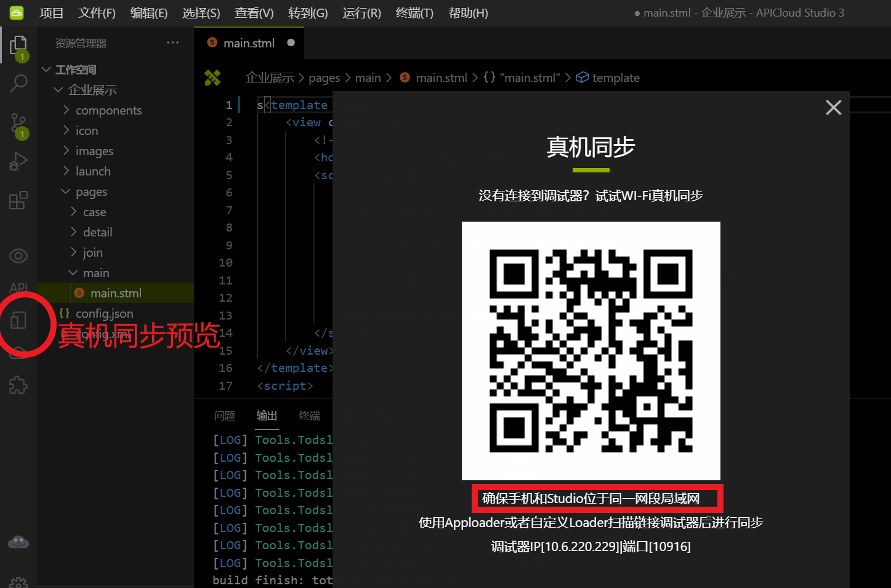Open explorer more actions ellipsis

(x=172, y=42)
